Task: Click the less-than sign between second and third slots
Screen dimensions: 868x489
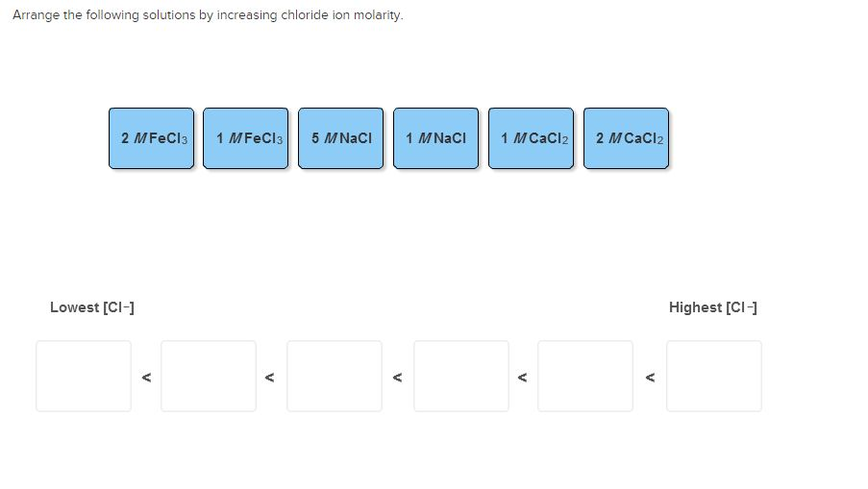Action: pyautogui.click(x=269, y=378)
